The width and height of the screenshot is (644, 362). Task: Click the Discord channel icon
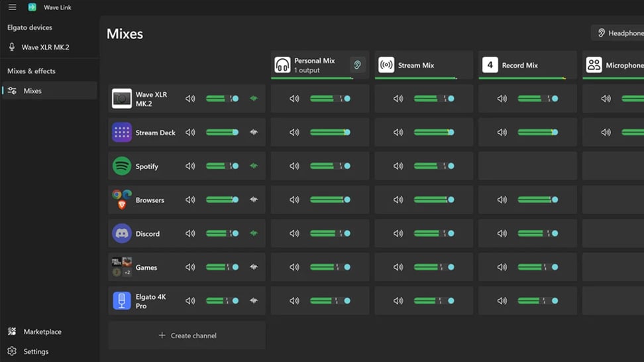click(x=122, y=233)
